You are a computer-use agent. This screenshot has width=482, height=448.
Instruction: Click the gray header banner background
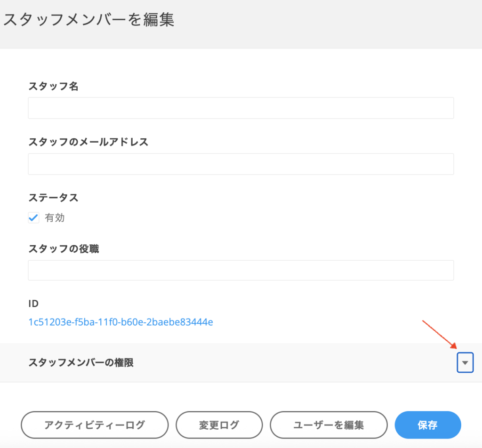coord(329,24)
